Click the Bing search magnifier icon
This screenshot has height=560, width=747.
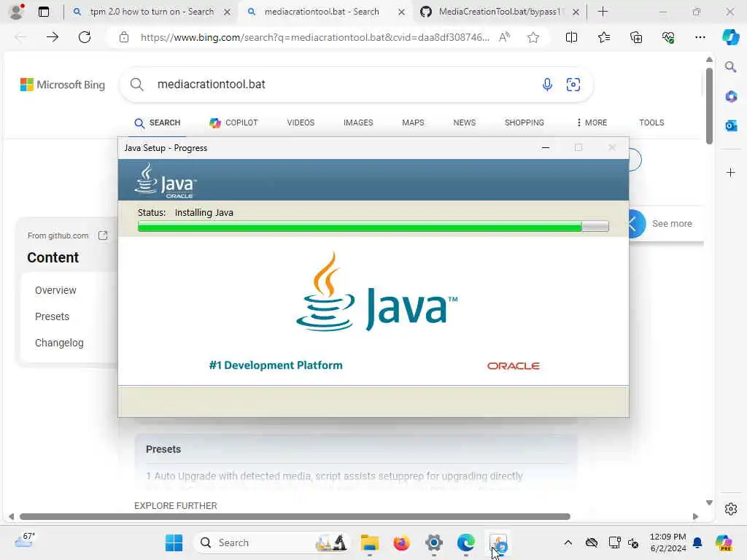136,85
